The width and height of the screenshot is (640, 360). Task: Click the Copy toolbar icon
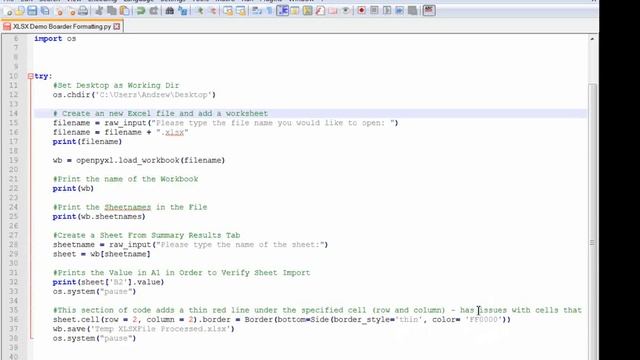point(112,11)
